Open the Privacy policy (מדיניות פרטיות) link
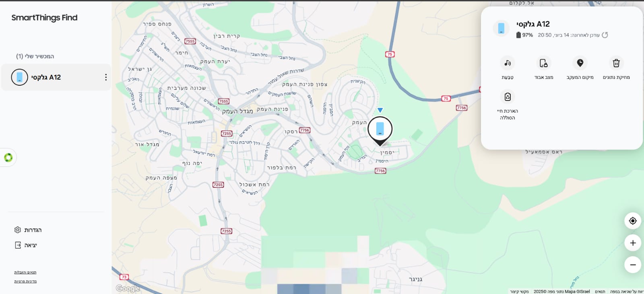 [25, 282]
